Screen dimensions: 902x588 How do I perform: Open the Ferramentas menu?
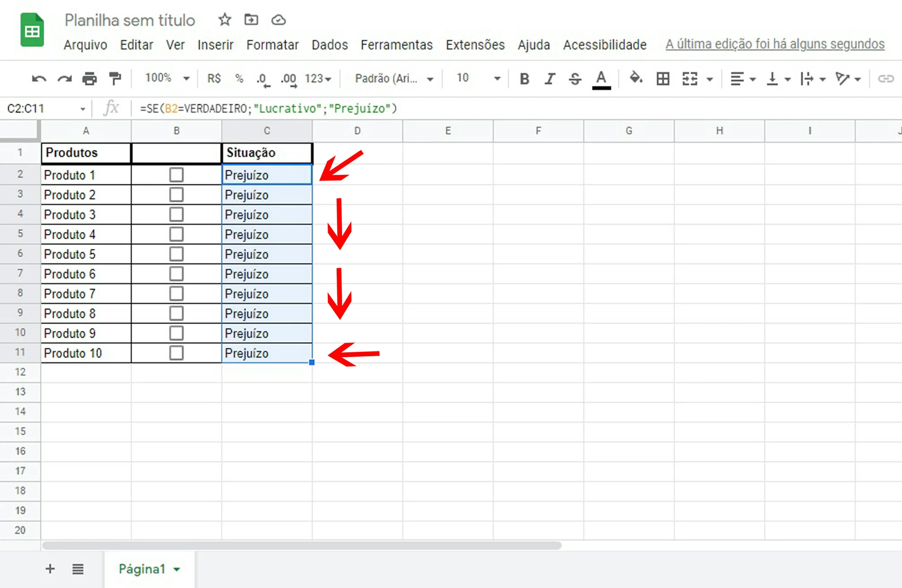(x=396, y=45)
